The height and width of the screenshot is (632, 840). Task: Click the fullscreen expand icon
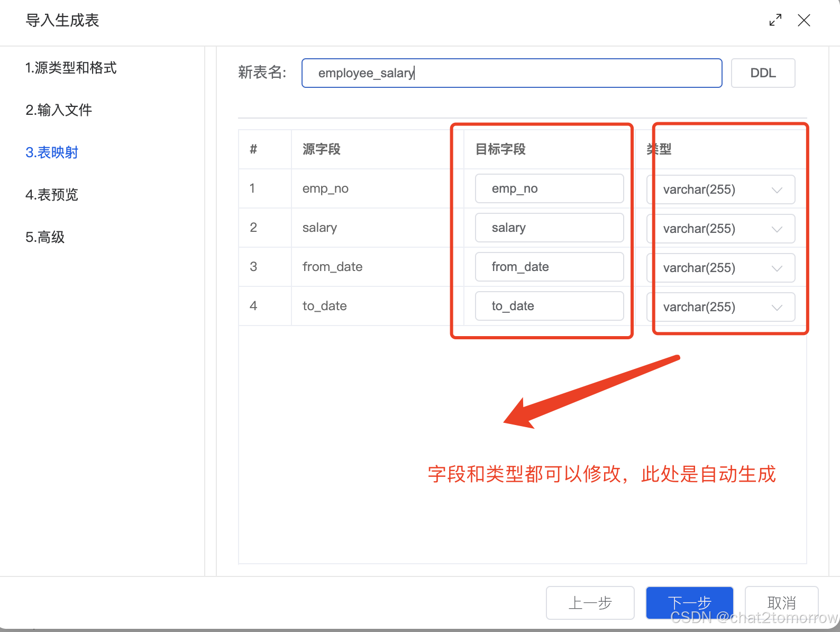point(775,20)
